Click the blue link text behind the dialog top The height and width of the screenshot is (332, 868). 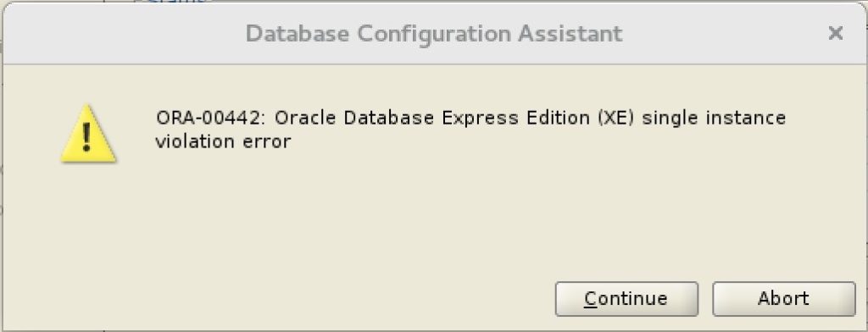click(177, 2)
